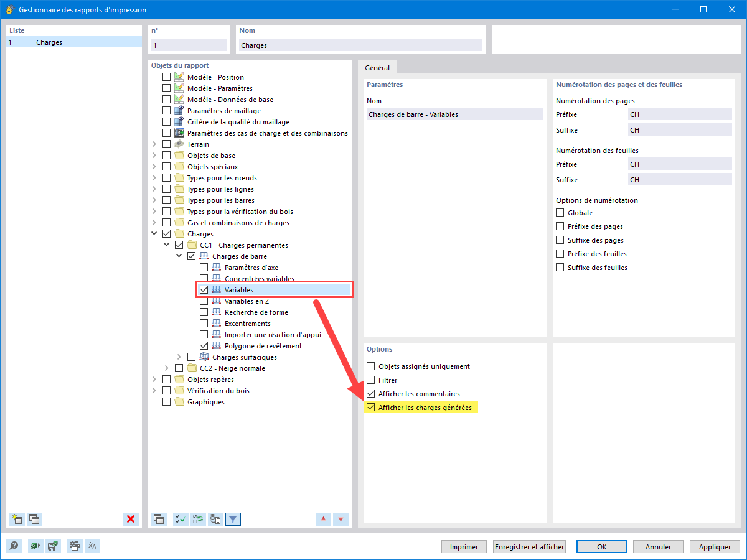The image size is (747, 560).
Task: Move the selected object up with the red arrow
Action: click(x=323, y=519)
